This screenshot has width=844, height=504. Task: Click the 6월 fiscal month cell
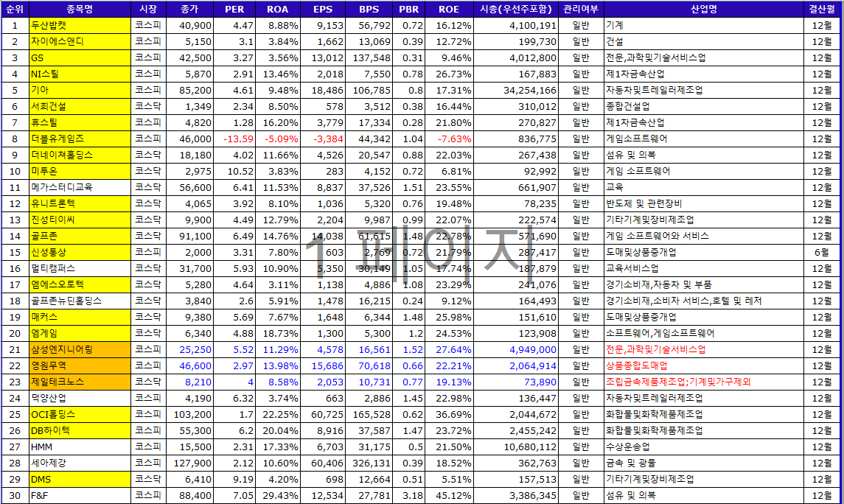click(821, 252)
